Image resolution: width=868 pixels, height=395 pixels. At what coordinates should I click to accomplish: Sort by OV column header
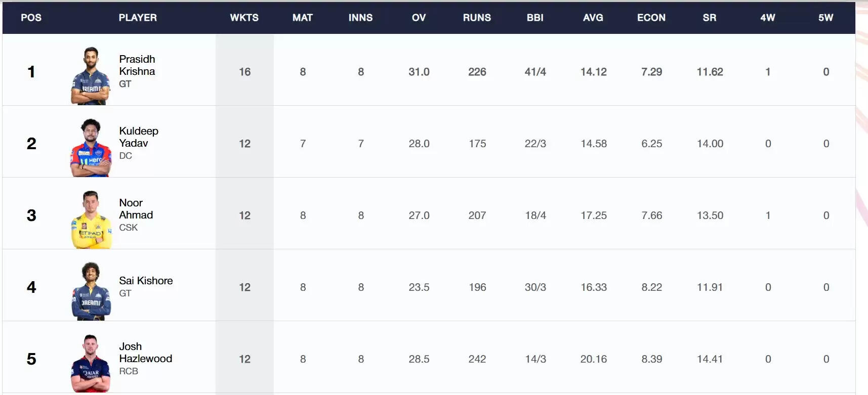click(419, 18)
